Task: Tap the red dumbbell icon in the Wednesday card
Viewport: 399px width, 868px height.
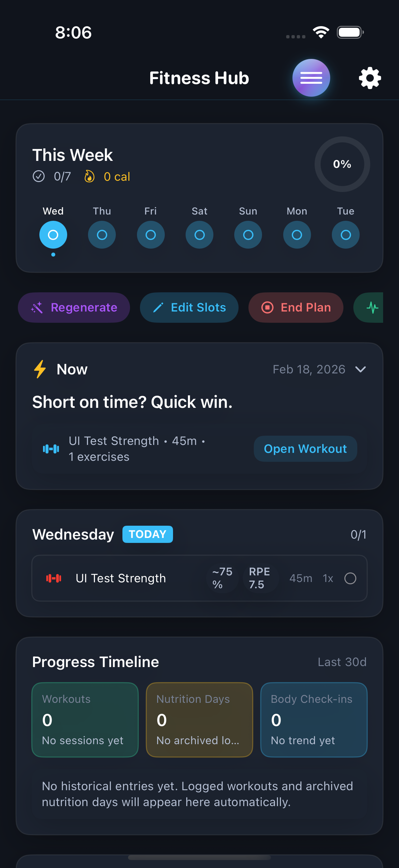Action: click(x=53, y=578)
